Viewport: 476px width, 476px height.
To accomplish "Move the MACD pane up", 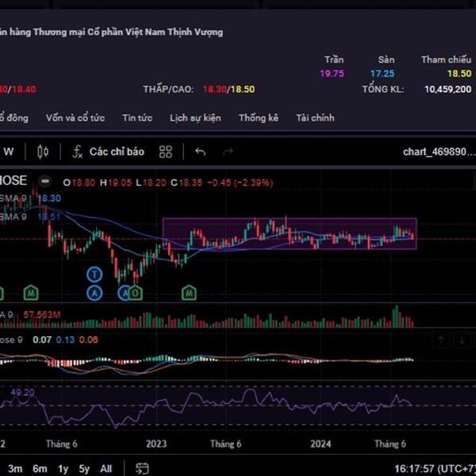I will pyautogui.click(x=441, y=340).
